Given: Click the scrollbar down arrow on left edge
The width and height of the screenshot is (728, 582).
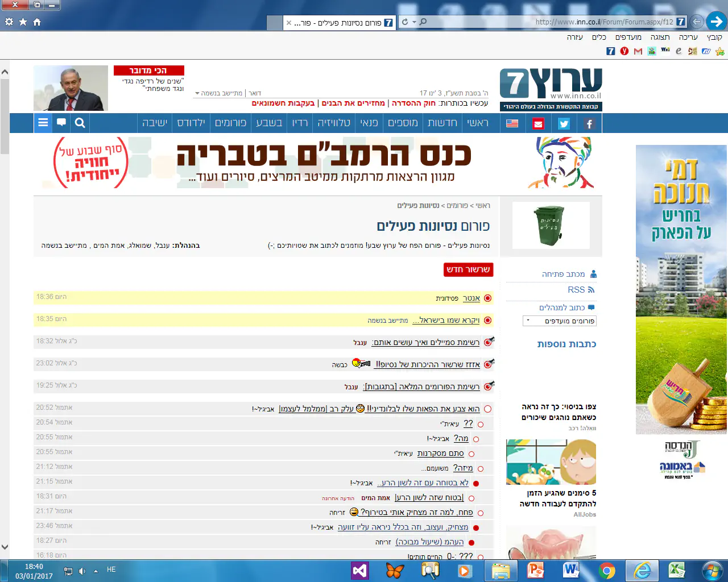Looking at the screenshot, I should click(x=5, y=547).
